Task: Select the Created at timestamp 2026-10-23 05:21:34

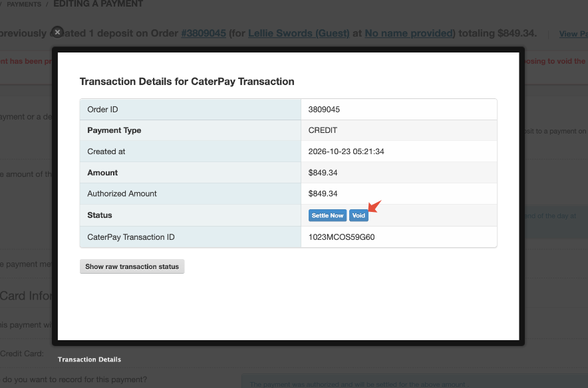Action: [346, 151]
